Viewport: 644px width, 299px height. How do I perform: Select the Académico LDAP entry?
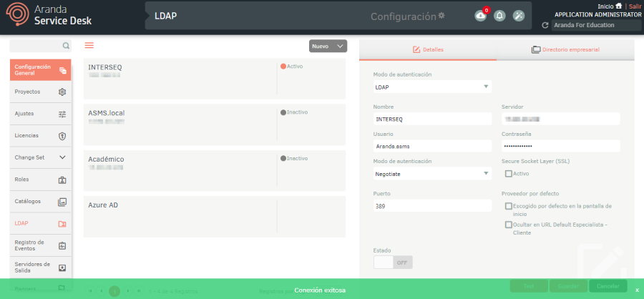[x=215, y=170]
